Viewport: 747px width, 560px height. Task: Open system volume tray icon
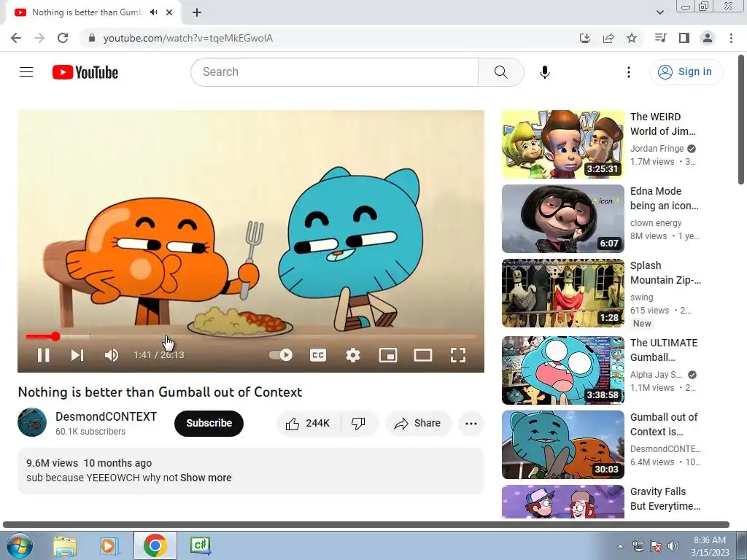coord(673,546)
